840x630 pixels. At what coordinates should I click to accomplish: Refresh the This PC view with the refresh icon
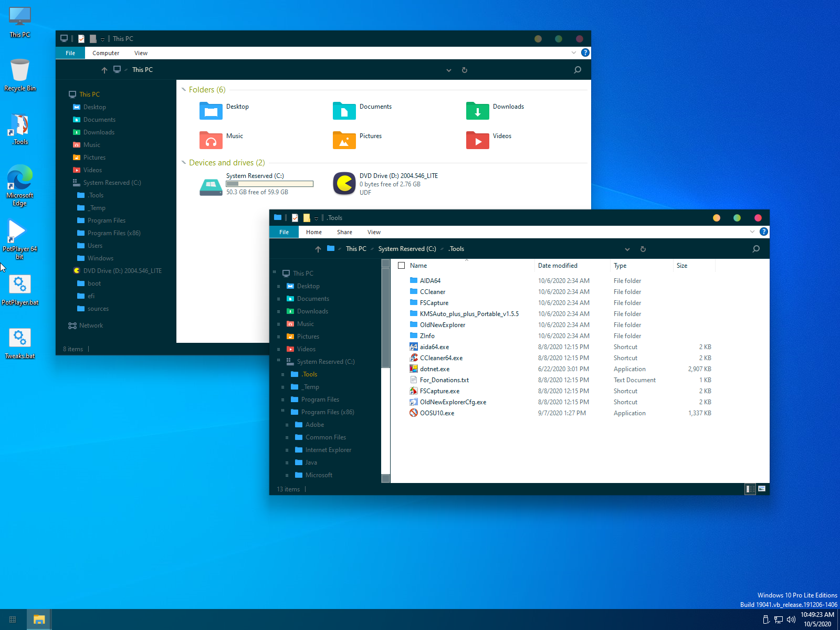[x=465, y=70]
